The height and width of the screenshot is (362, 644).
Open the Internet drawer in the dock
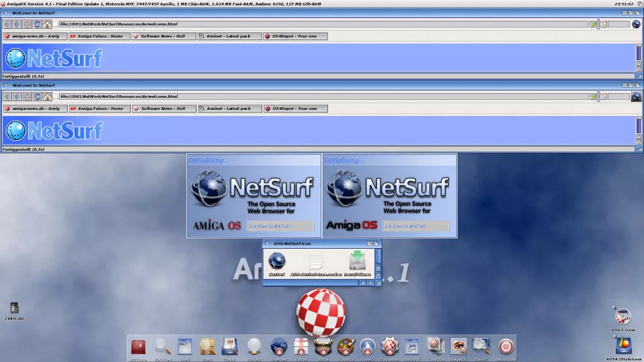[x=278, y=347]
